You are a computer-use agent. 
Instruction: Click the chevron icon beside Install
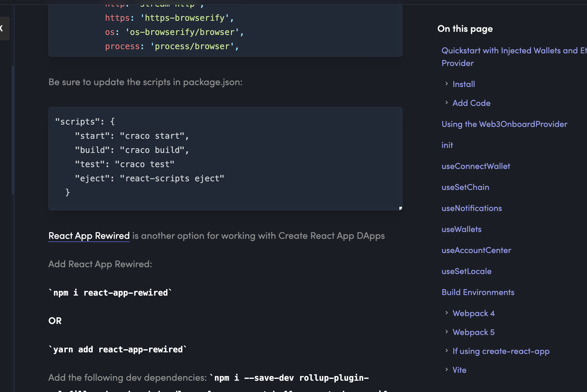(x=446, y=84)
